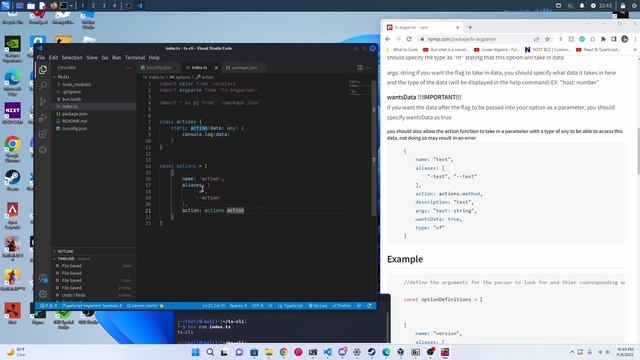Click the system clock in the tray
The image size is (640, 360).
coord(625,352)
